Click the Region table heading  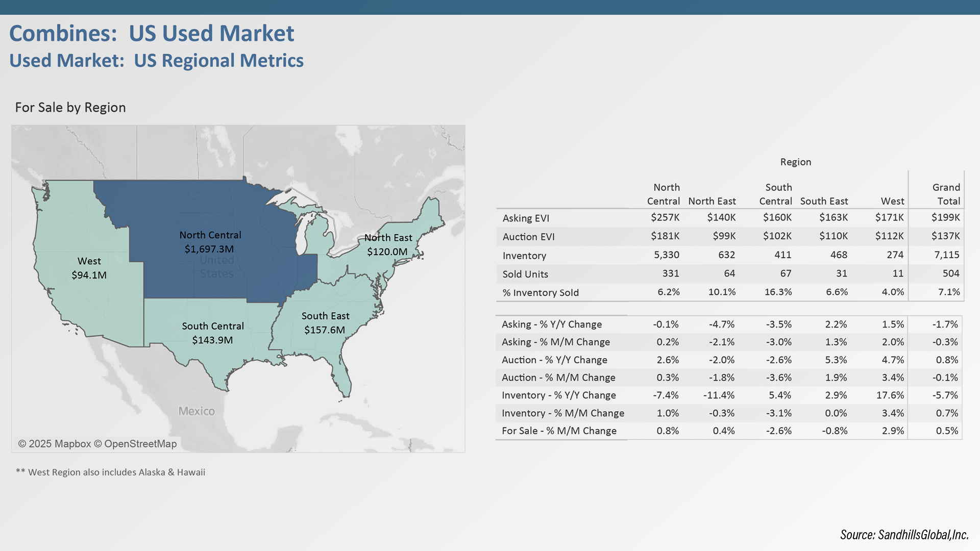tap(795, 162)
